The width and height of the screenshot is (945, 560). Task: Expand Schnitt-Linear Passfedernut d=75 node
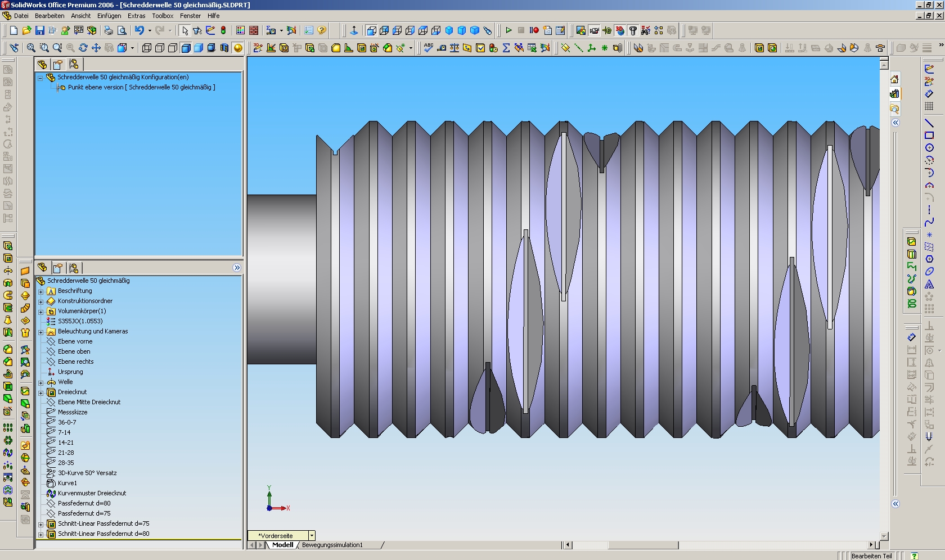pos(40,524)
